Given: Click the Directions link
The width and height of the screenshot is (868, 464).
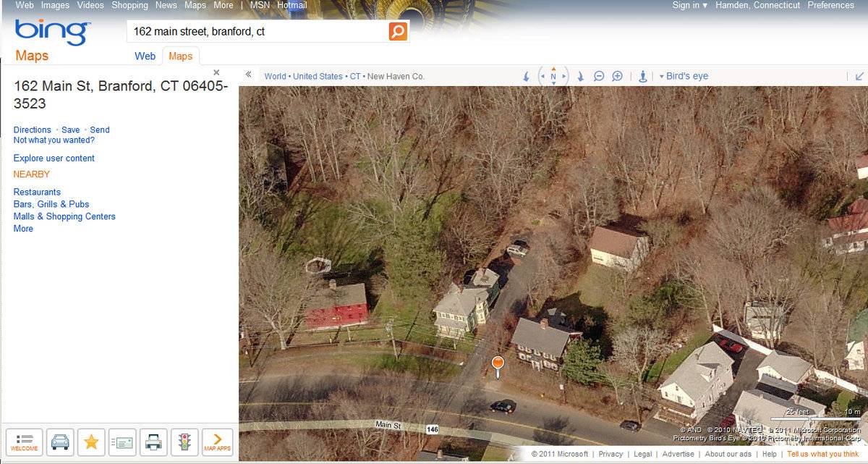Looking at the screenshot, I should pos(33,130).
